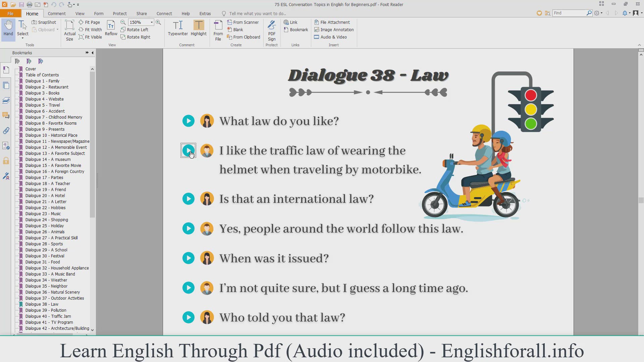Toggle the Hand tool
644x362 pixels.
point(8,28)
